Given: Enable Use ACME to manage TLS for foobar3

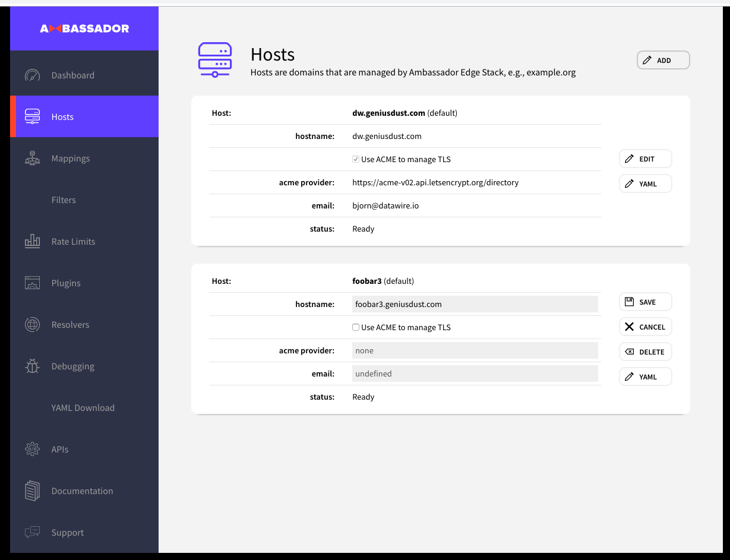Looking at the screenshot, I should pyautogui.click(x=355, y=327).
